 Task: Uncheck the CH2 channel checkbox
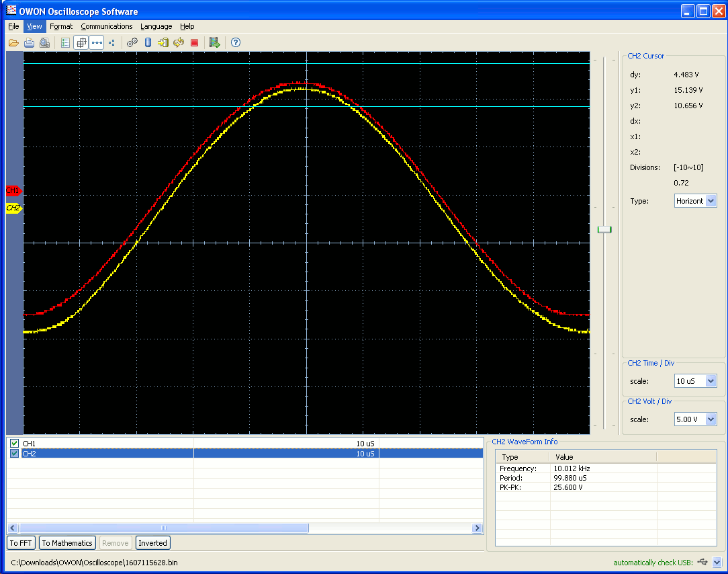pos(14,454)
